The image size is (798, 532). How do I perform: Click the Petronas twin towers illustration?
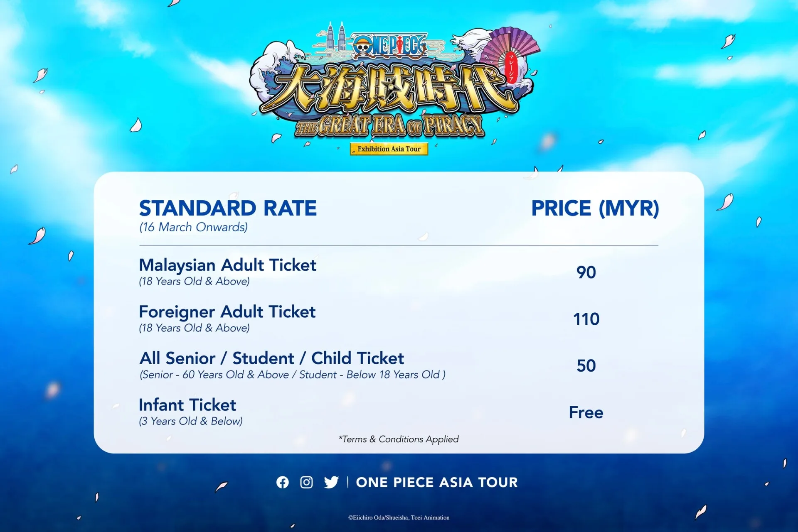pos(336,37)
